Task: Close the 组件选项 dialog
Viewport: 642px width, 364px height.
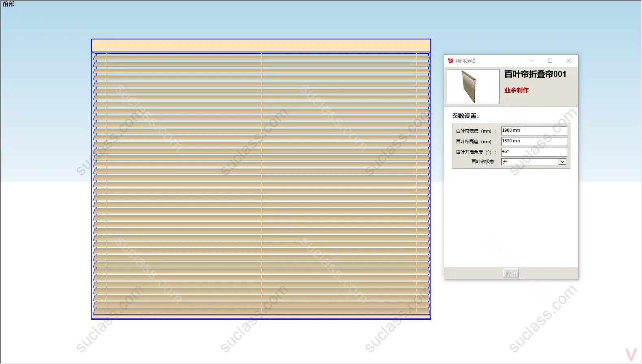Action: [x=569, y=61]
